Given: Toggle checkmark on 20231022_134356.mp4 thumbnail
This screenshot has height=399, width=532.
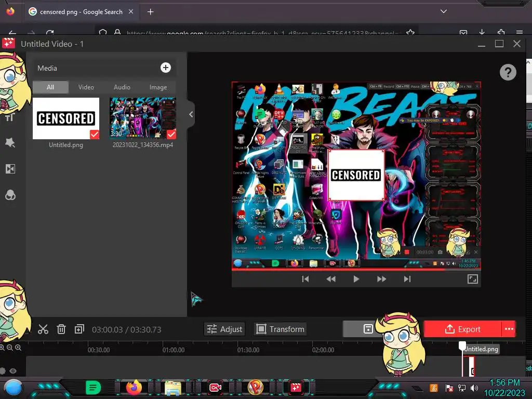Looking at the screenshot, I should tap(171, 135).
